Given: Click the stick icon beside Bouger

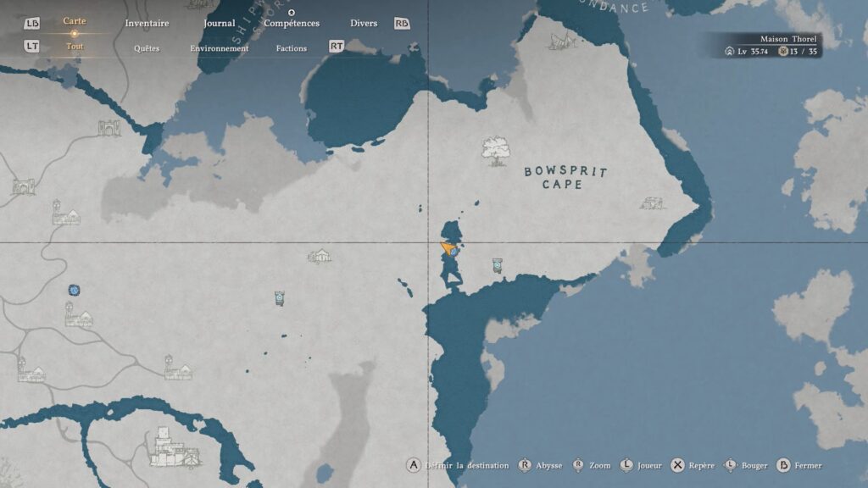Looking at the screenshot, I should (730, 465).
